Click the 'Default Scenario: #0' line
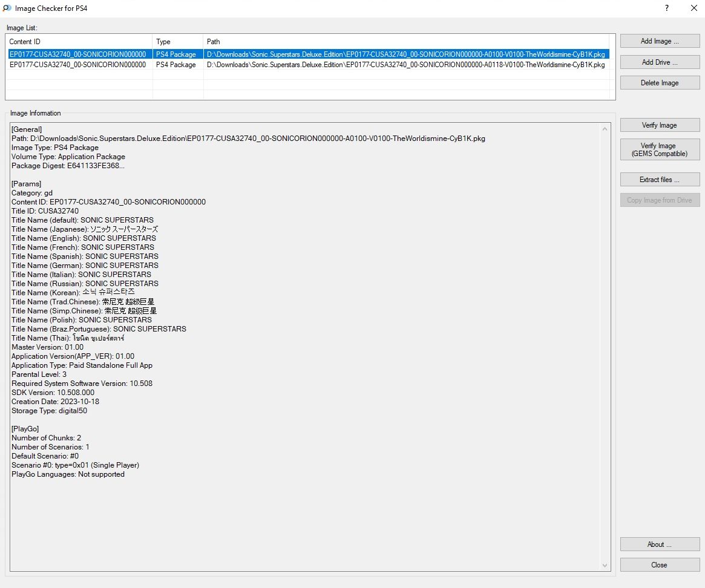Image resolution: width=705 pixels, height=588 pixels. pyautogui.click(x=45, y=456)
